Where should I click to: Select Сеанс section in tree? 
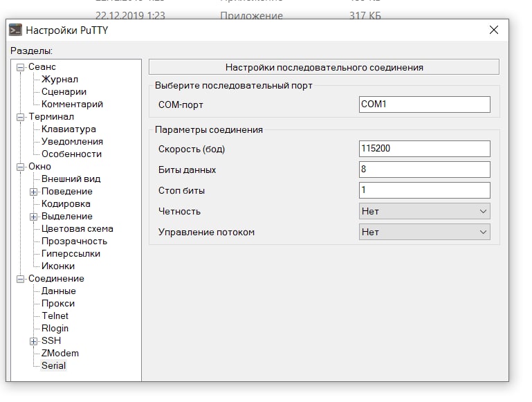42,67
